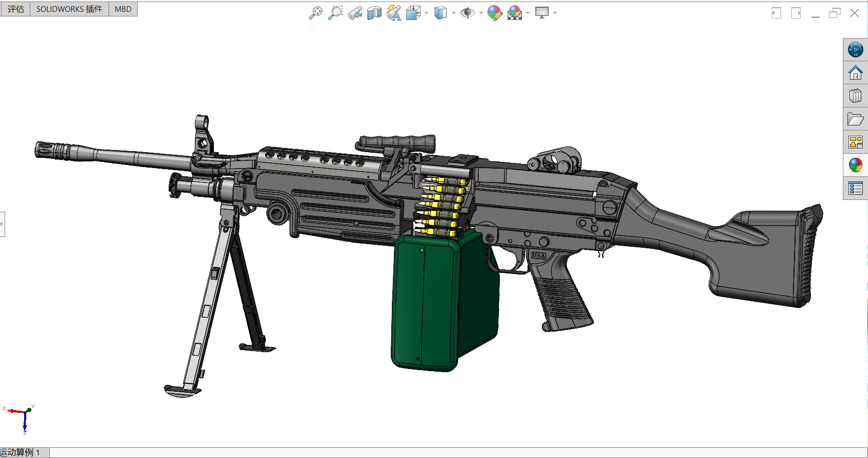The width and height of the screenshot is (868, 458).
Task: Click the Previous View icon
Action: (355, 13)
